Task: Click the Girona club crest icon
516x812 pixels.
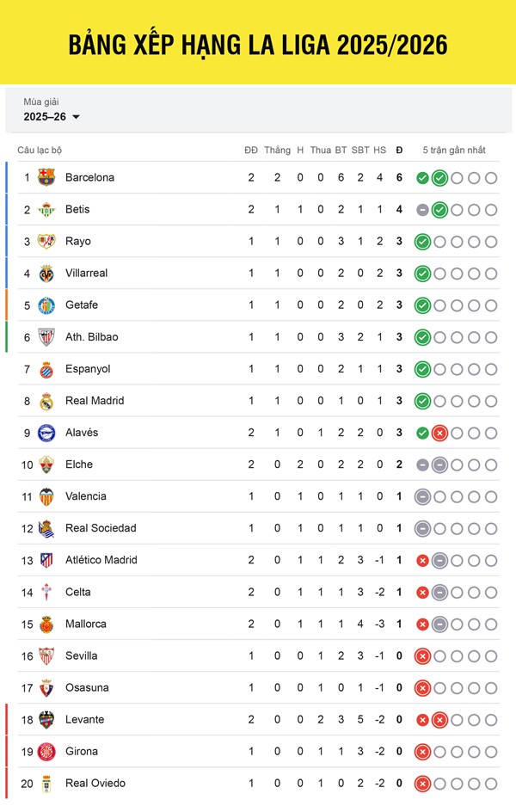Action: tap(46, 751)
